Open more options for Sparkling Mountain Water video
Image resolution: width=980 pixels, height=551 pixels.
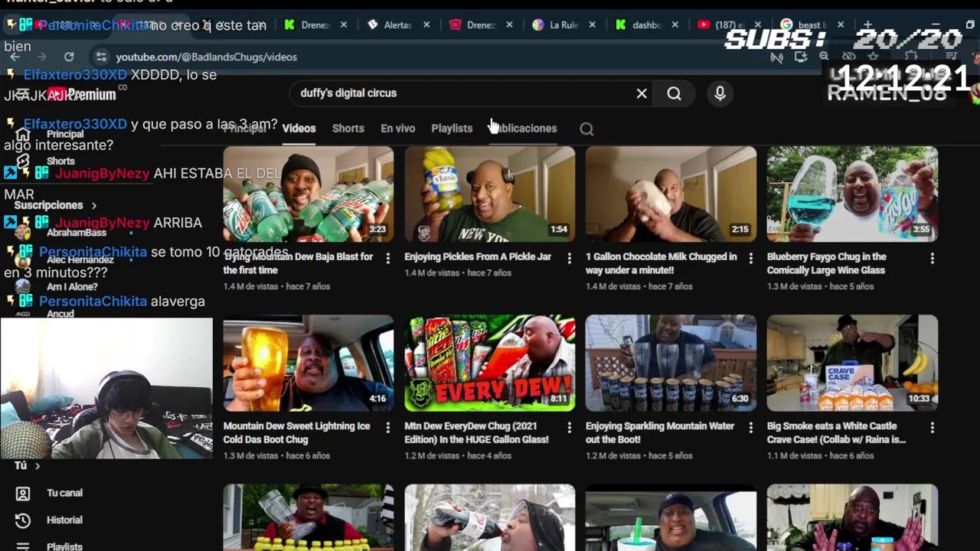750,428
